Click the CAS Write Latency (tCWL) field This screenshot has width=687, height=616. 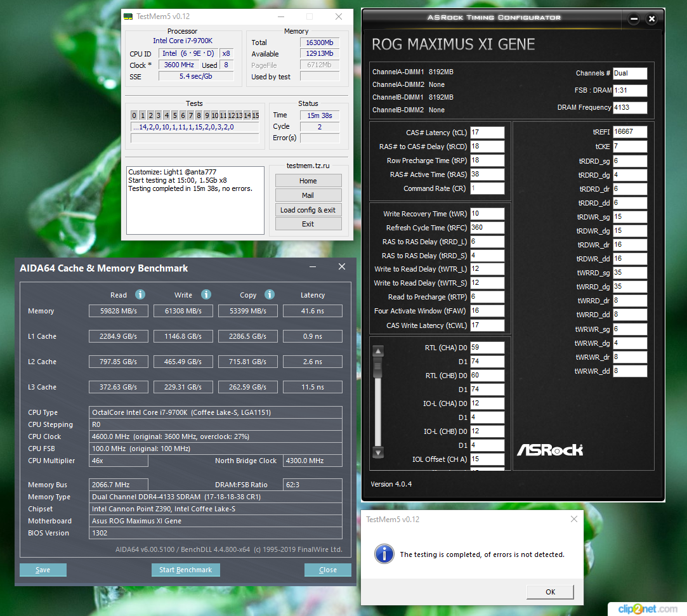coord(487,325)
